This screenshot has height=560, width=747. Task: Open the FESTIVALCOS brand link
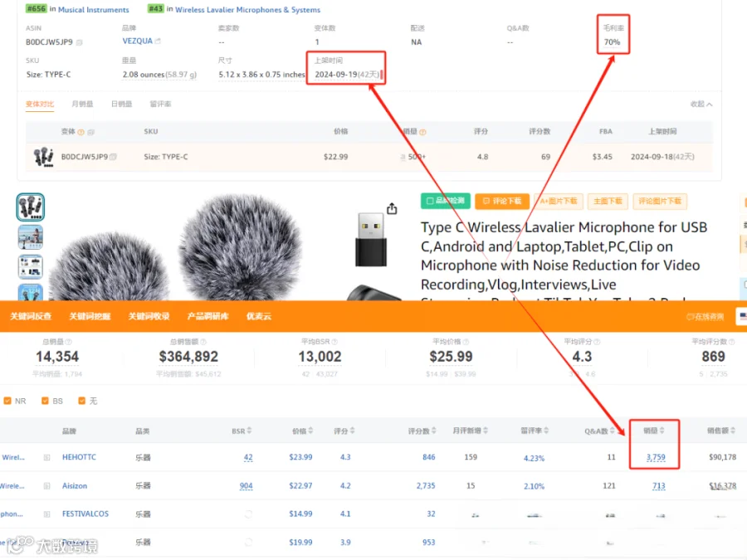click(85, 514)
